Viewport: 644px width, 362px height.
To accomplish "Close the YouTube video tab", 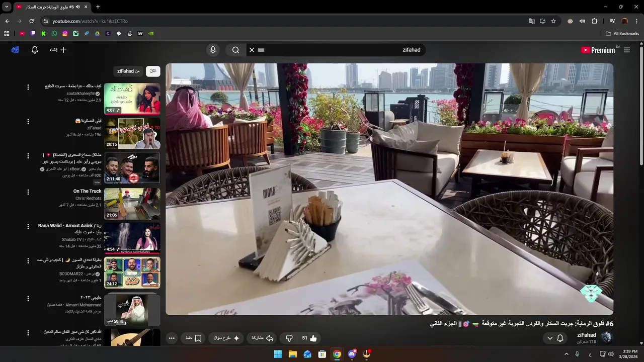I will (x=86, y=7).
